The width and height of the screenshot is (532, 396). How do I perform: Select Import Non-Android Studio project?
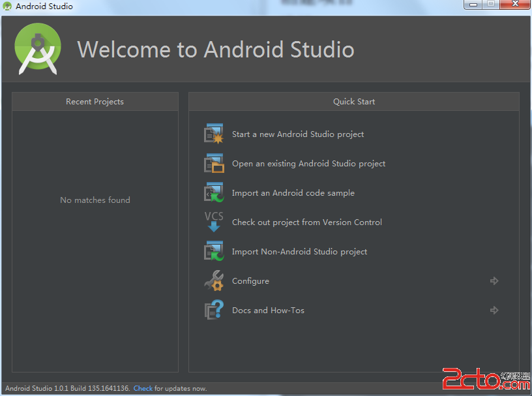tap(299, 252)
